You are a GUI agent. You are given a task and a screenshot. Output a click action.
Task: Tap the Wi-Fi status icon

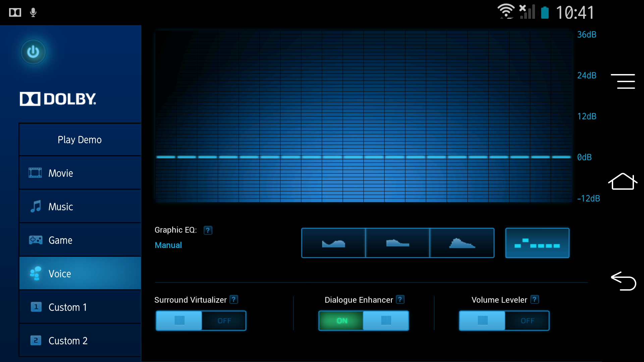click(x=506, y=11)
